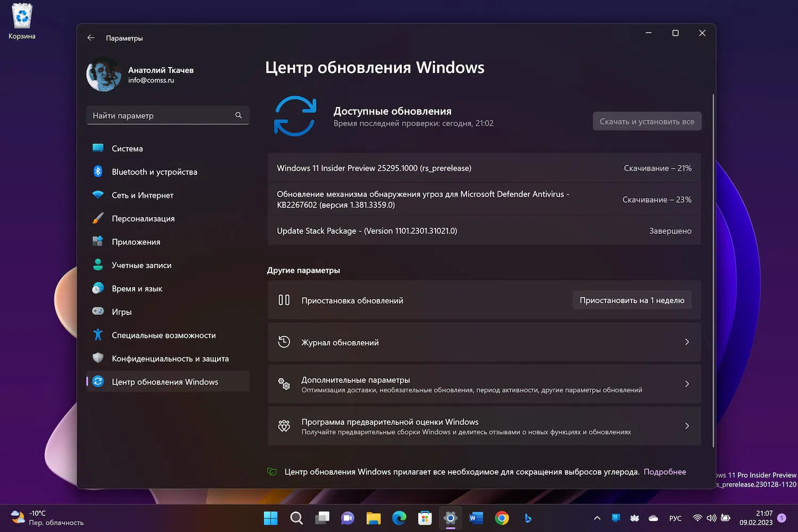Open Bluetooth и устройства settings

click(x=154, y=171)
